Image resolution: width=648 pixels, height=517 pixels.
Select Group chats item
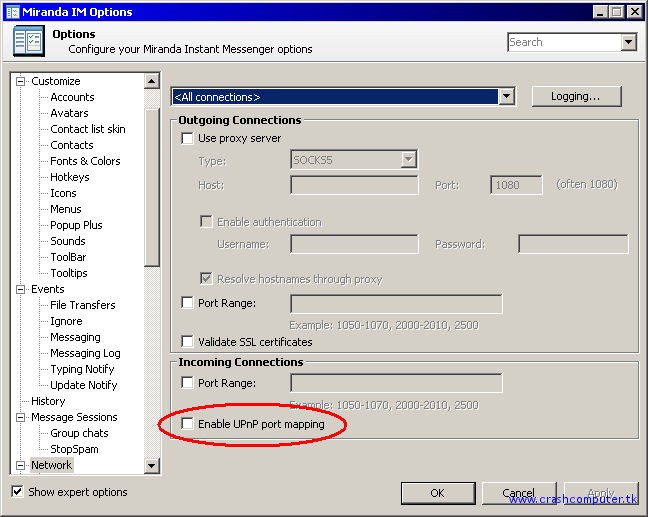click(79, 433)
